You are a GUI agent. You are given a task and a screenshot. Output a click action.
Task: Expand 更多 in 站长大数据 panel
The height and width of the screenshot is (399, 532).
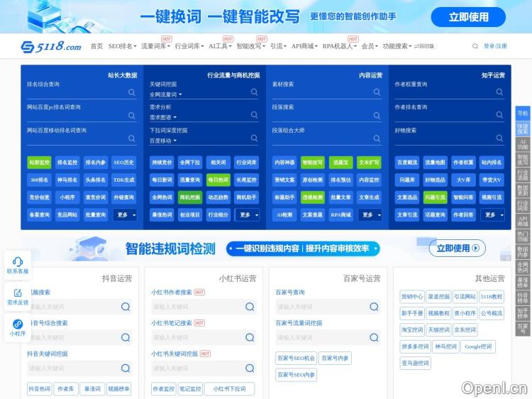click(x=125, y=214)
